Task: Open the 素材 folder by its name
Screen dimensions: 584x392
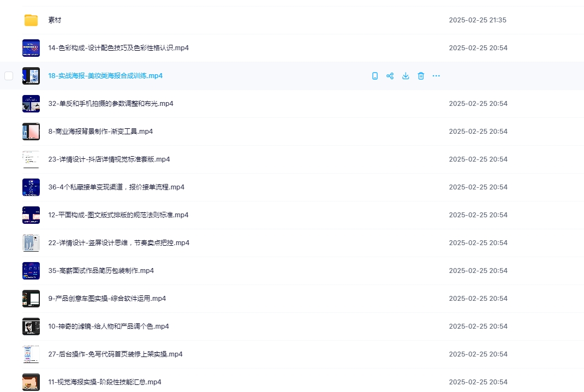Action: [55, 20]
